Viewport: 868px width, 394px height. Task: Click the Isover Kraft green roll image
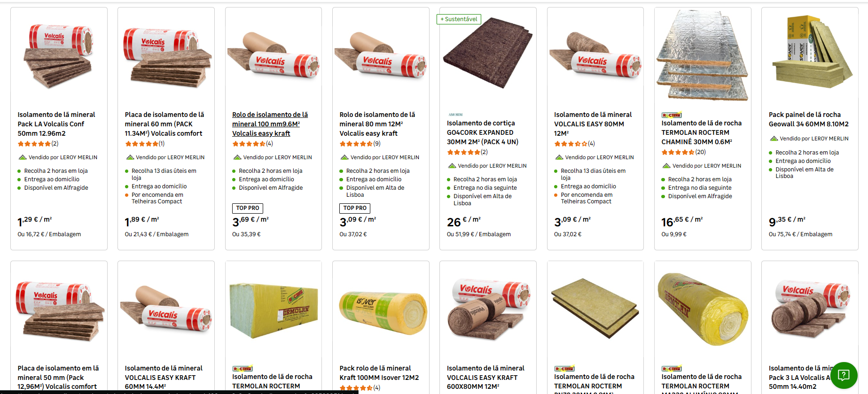pyautogui.click(x=383, y=312)
